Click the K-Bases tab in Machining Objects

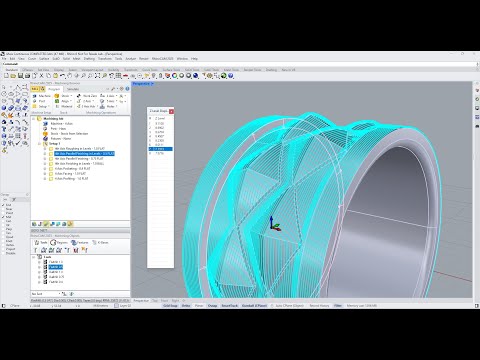point(100,243)
